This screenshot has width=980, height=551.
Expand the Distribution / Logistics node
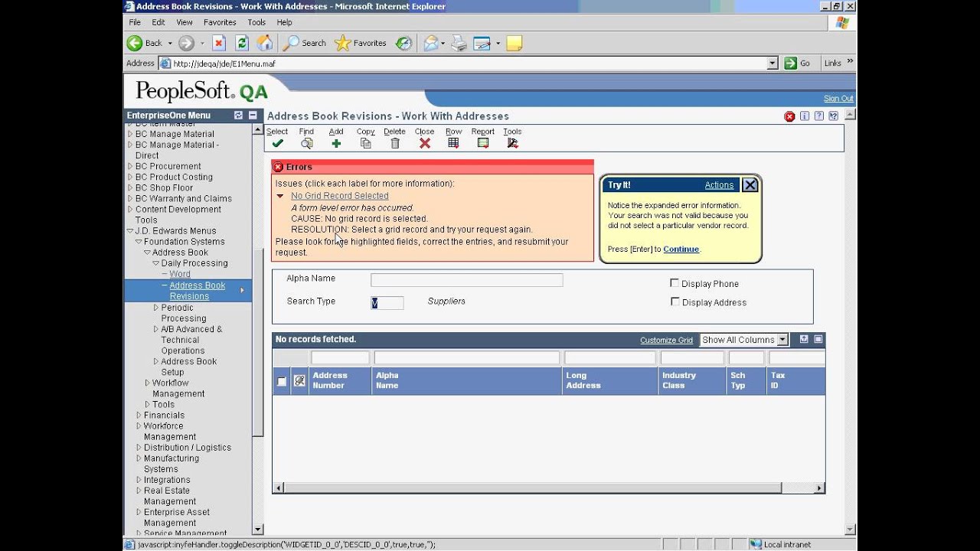pos(139,448)
